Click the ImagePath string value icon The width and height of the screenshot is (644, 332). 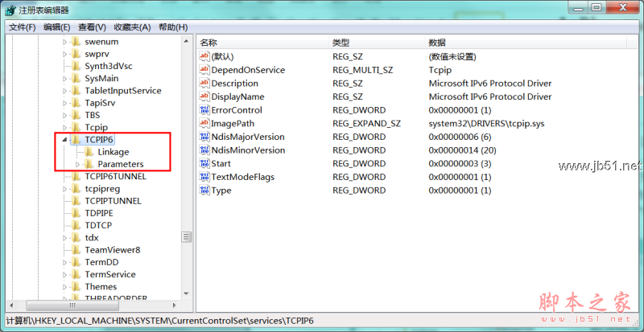coord(204,124)
